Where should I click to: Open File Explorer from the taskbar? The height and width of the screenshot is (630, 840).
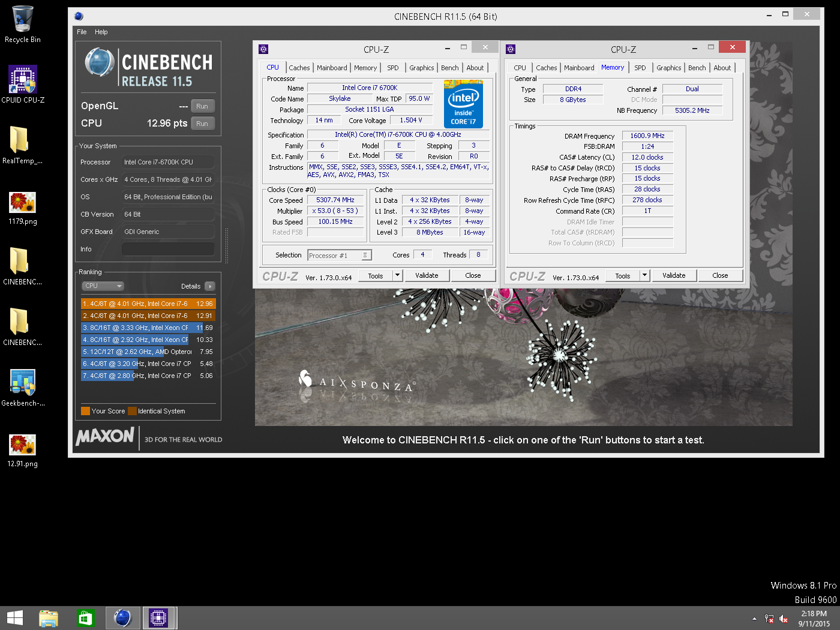[49, 618]
